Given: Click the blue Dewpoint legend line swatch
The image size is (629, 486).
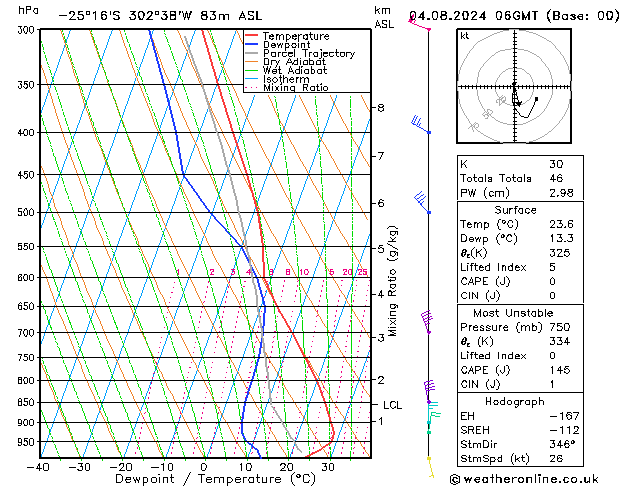Looking at the screenshot, I should tap(252, 44).
